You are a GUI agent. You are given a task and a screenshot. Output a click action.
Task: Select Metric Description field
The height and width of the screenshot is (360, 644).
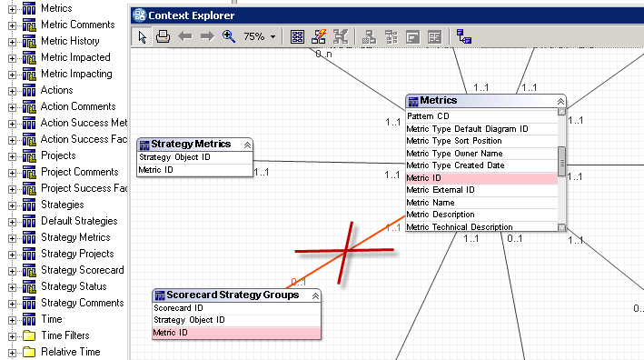click(x=481, y=215)
